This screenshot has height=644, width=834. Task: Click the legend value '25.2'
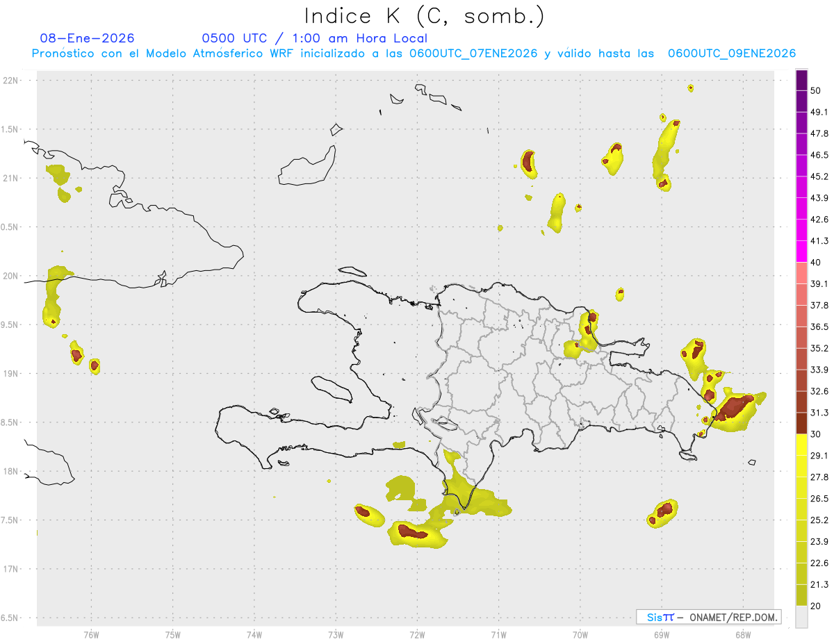pos(819,520)
